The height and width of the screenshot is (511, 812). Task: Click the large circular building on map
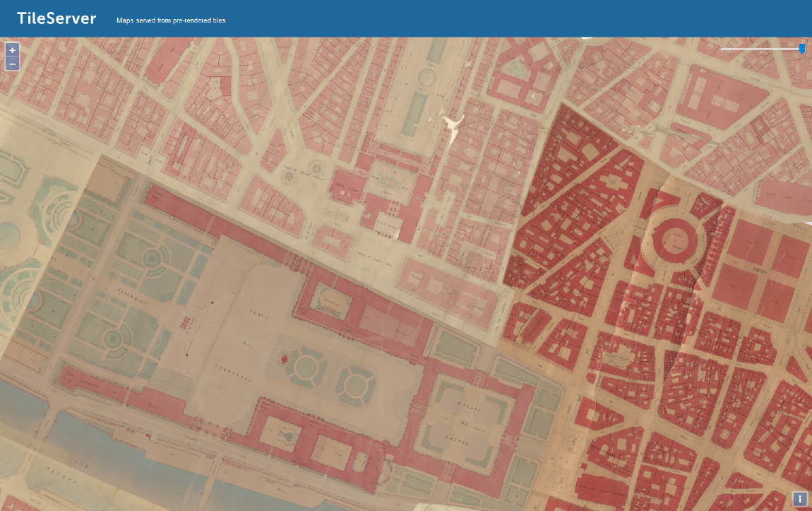[x=673, y=238]
